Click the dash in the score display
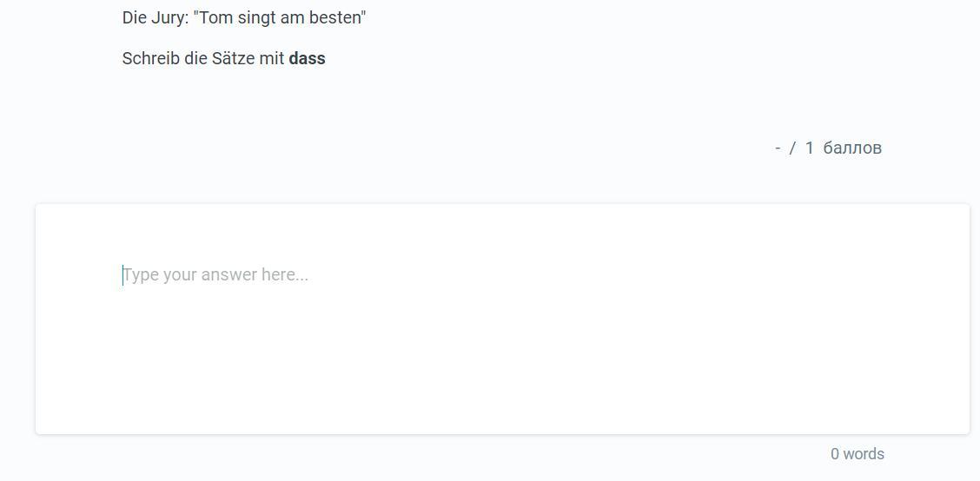980x481 pixels. pos(778,148)
